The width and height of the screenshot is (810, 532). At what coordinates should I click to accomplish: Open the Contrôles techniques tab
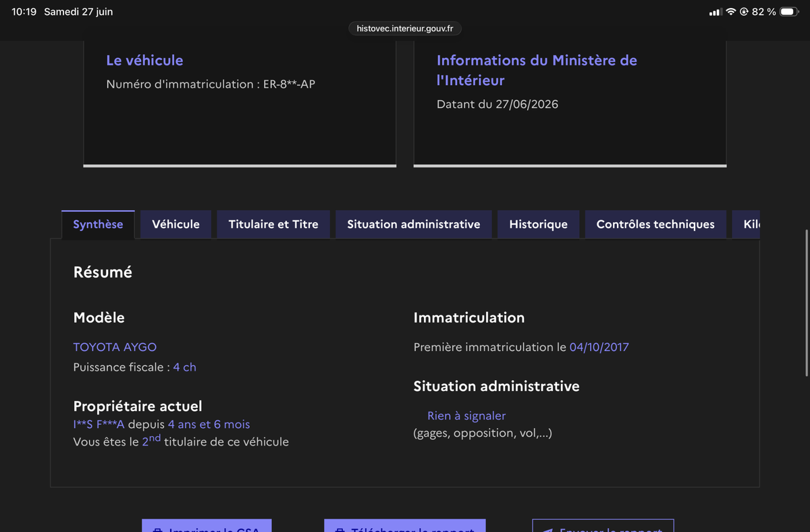[655, 224]
